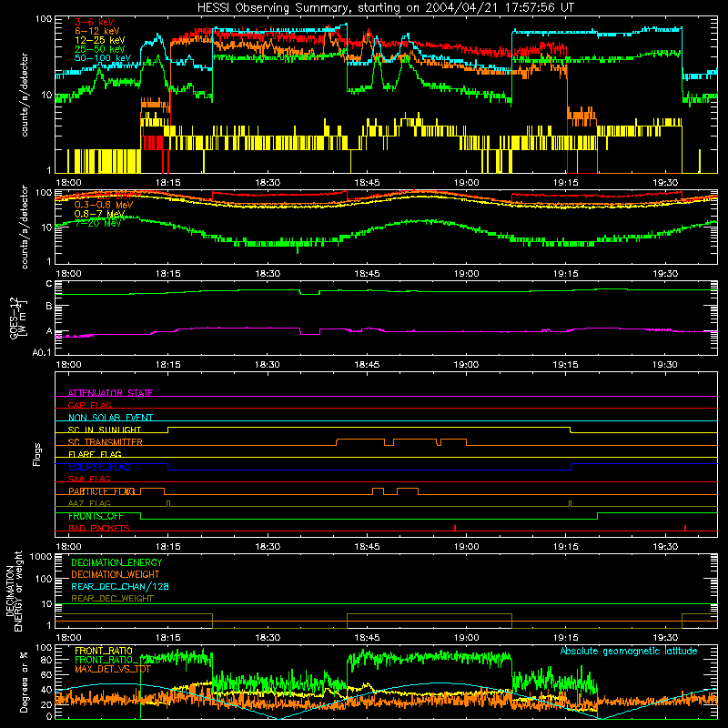The width and height of the screenshot is (728, 728).
Task: Select the SC_TRANSMITTER flag label
Action: (106, 442)
